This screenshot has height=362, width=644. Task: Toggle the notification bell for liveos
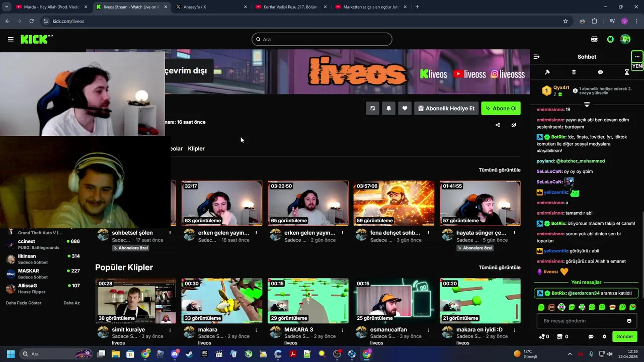coord(388,108)
